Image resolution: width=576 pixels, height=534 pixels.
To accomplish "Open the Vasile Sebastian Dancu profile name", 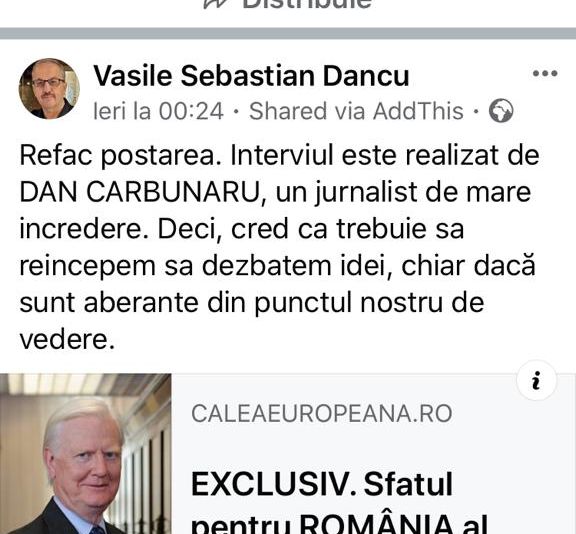I will 251,76.
